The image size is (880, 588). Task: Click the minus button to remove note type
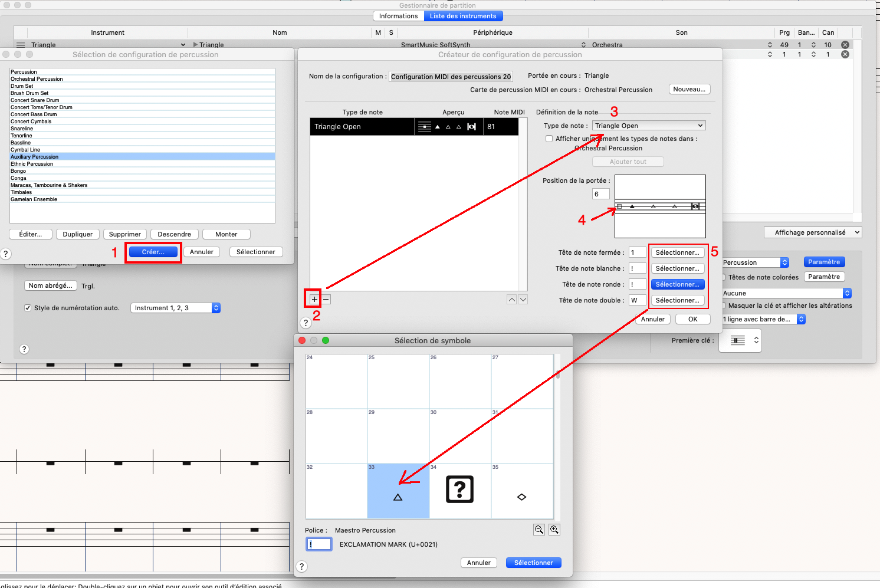coord(326,299)
